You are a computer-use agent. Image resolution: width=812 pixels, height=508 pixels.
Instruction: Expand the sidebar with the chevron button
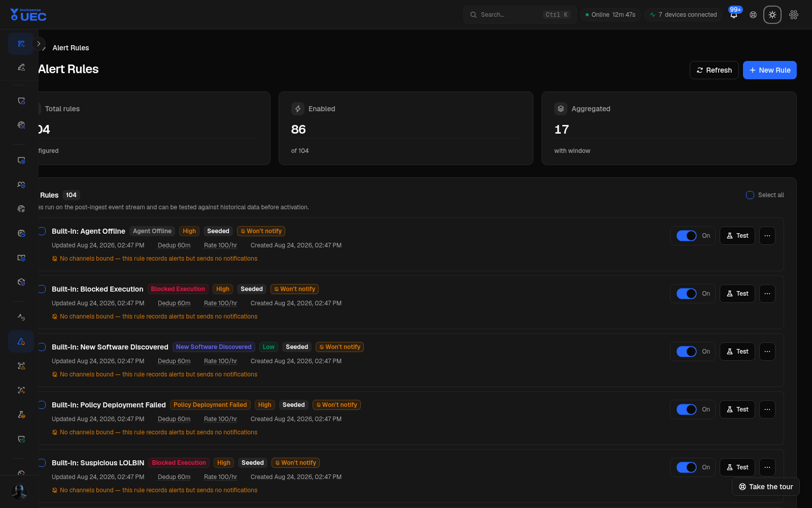(x=39, y=44)
